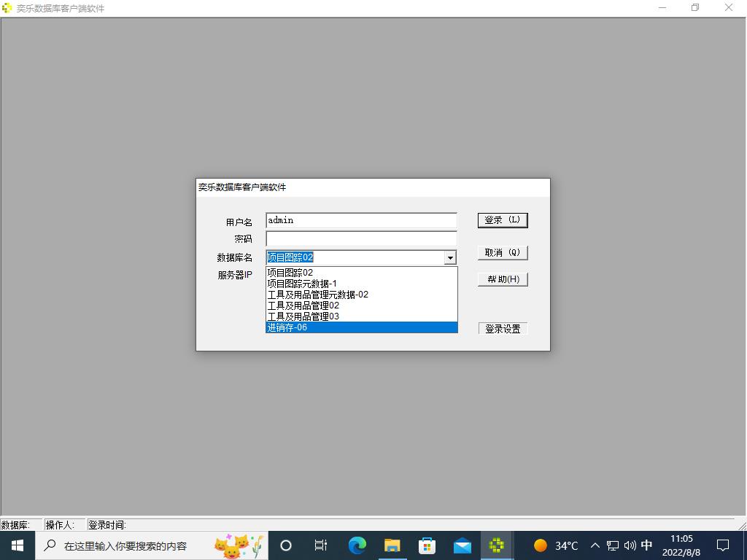Collapse the 数据库名 dropdown arrow

point(450,257)
